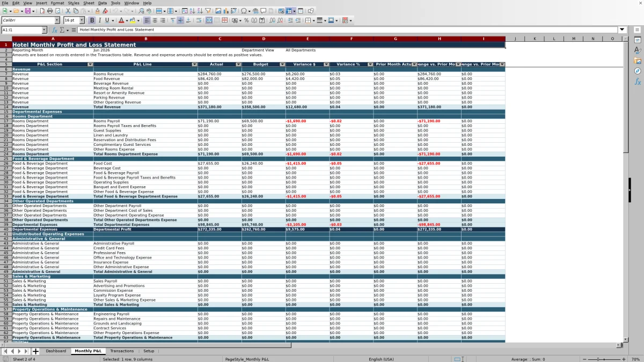Image resolution: width=644 pixels, height=362 pixels.
Task: Toggle Wrap Text
Action: tap(199, 20)
